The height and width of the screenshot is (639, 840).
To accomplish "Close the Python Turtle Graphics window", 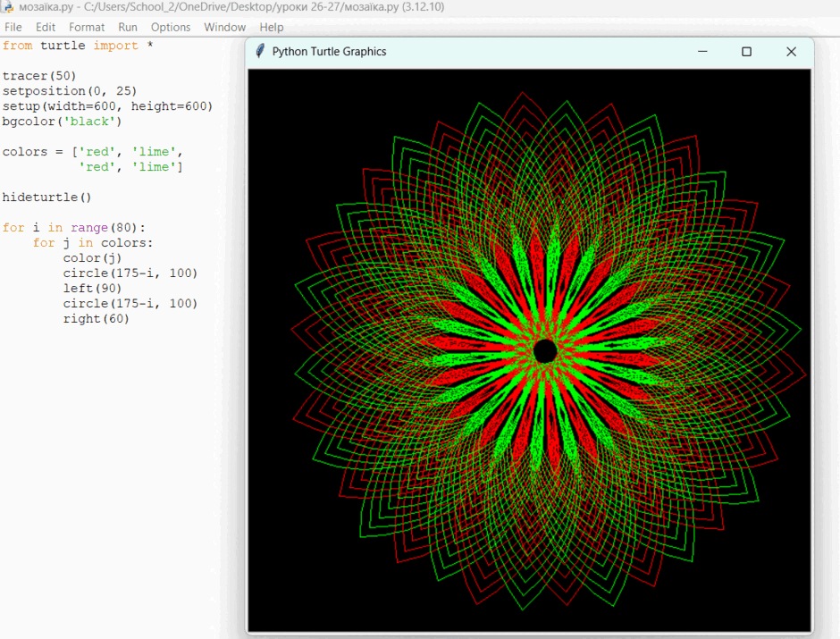I will click(x=791, y=52).
